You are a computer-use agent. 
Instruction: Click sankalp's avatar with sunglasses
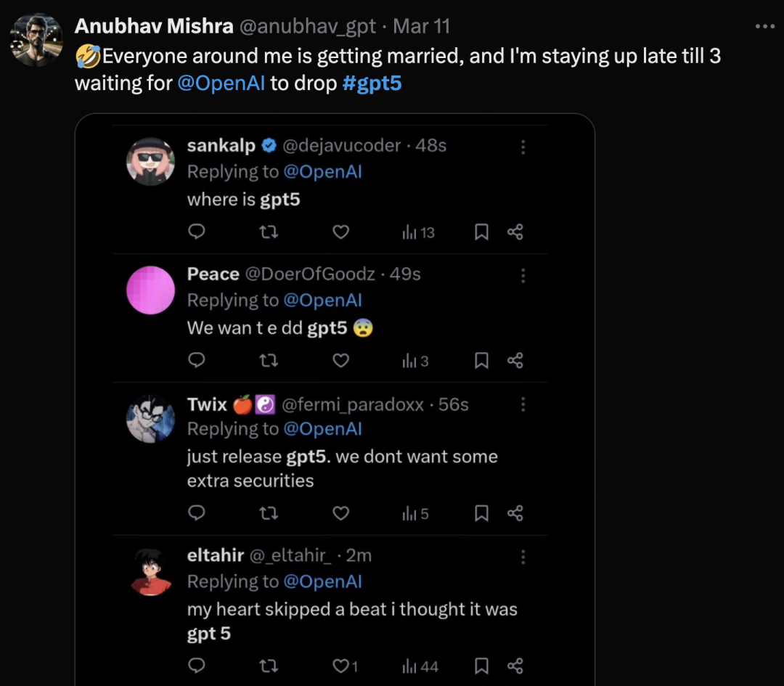(150, 160)
